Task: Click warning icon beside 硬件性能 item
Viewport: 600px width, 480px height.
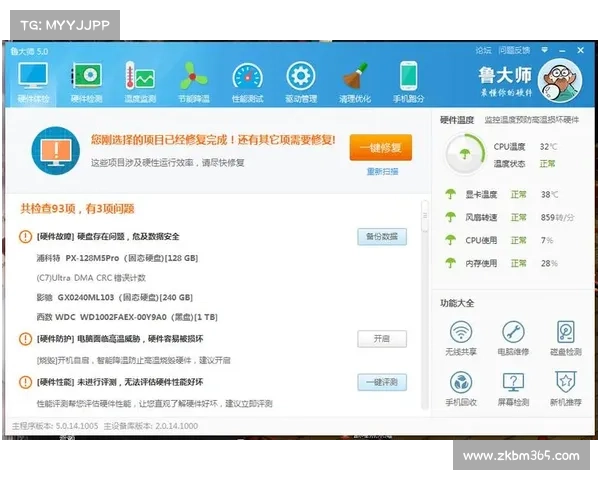Action: click(25, 382)
